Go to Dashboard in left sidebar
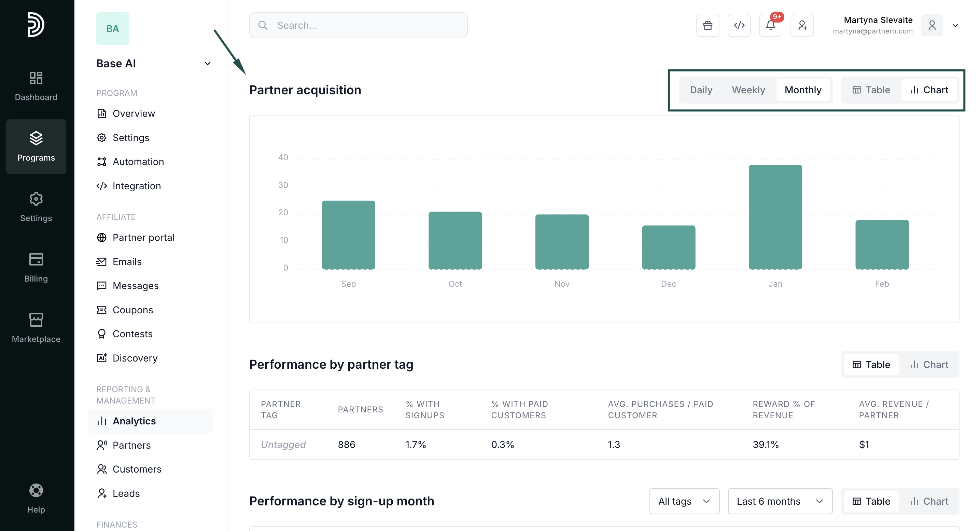This screenshot has height=531, width=980. pos(36,86)
